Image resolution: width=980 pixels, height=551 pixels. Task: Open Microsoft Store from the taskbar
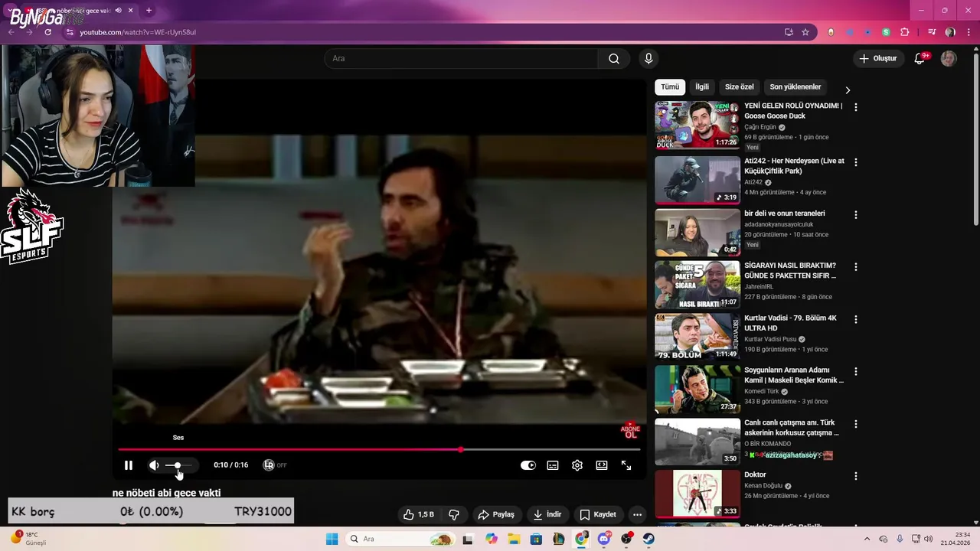(536, 539)
